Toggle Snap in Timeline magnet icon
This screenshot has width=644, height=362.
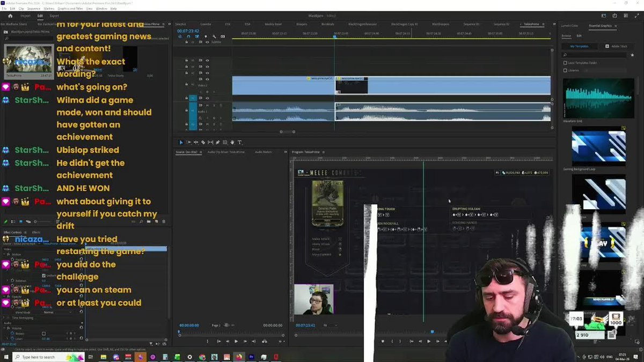[x=188, y=36]
